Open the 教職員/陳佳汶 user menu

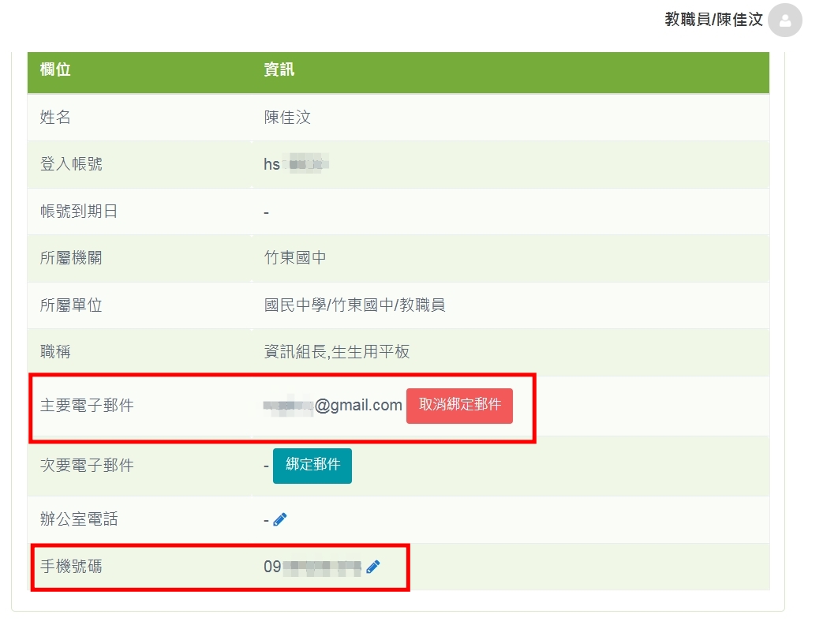click(x=713, y=20)
